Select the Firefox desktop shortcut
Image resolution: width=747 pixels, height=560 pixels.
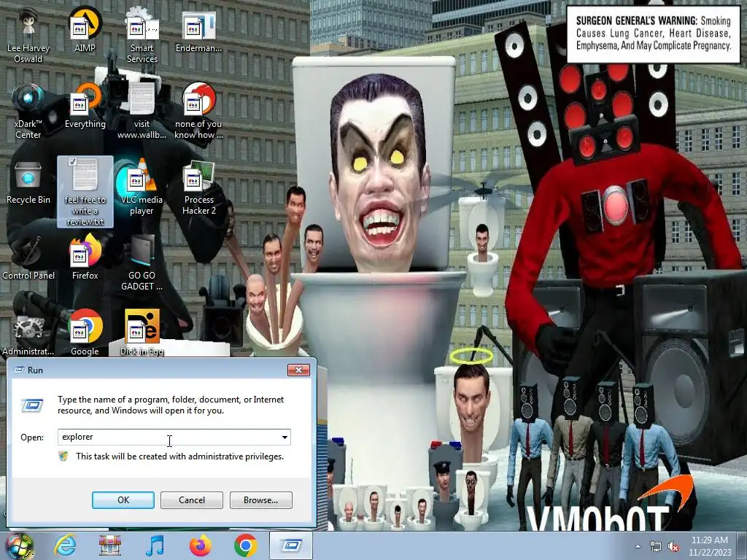85,259
